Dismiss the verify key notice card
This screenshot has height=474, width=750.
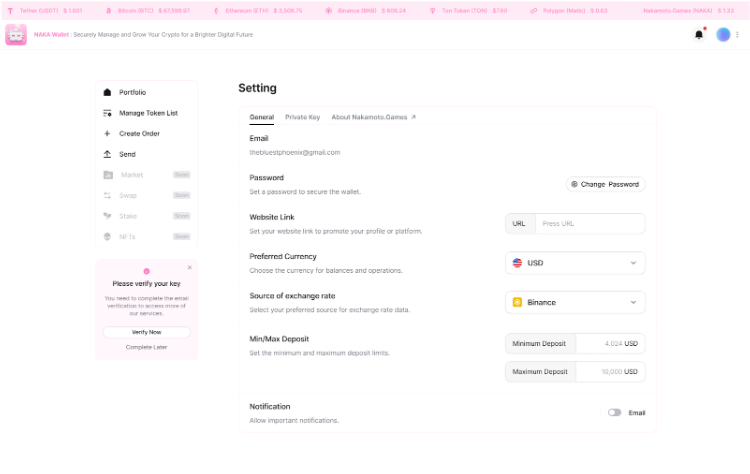point(190,267)
